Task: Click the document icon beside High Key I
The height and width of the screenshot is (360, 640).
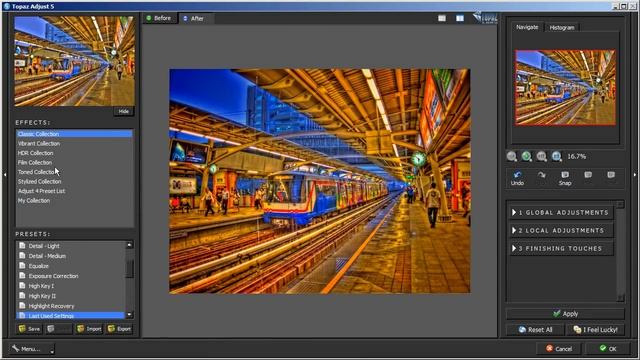Action: tap(22, 286)
